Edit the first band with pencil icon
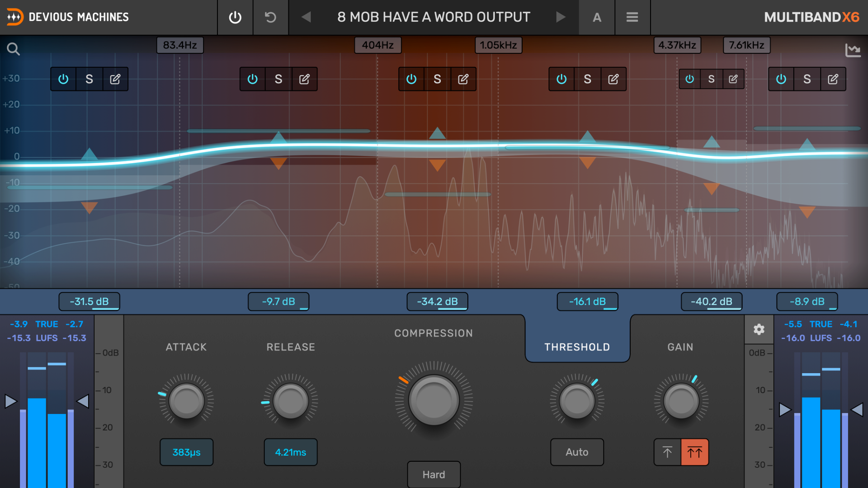 pyautogui.click(x=115, y=79)
